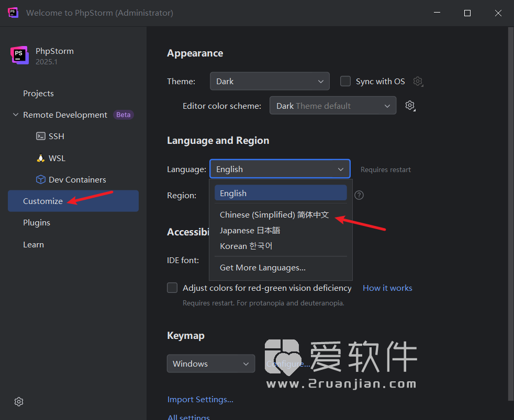Toggle red-green vision deficiency color adjustment
This screenshot has height=420, width=514.
pyautogui.click(x=172, y=288)
